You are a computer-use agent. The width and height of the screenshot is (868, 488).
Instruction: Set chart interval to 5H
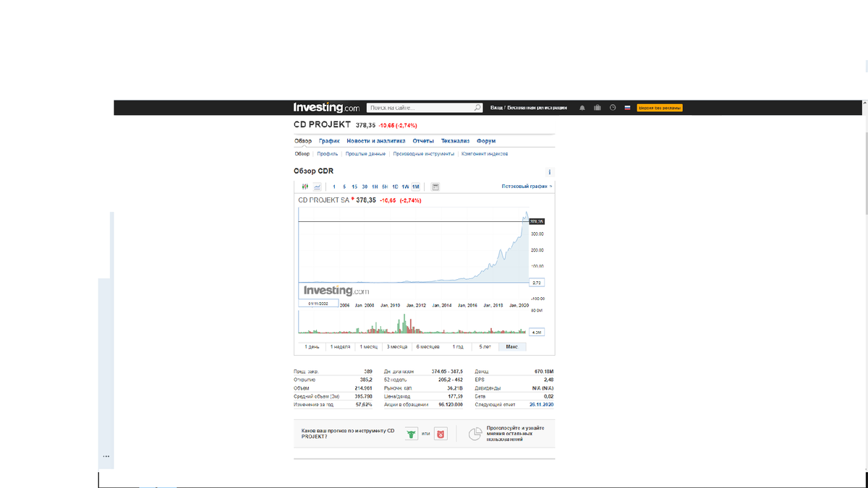click(385, 187)
